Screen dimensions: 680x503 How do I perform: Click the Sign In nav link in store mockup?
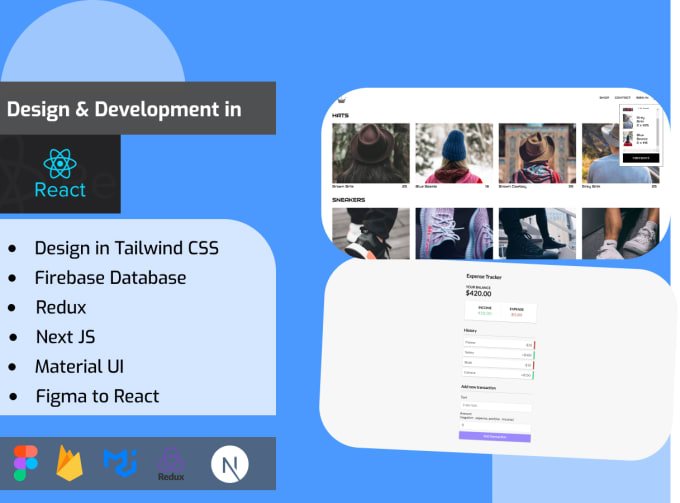coord(642,98)
